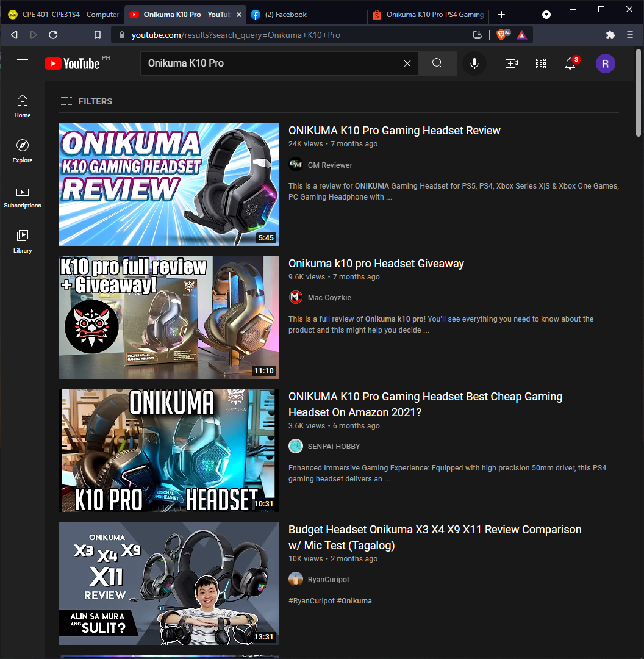The image size is (644, 659).
Task: Open the tab list dropdown arrow
Action: pos(546,15)
